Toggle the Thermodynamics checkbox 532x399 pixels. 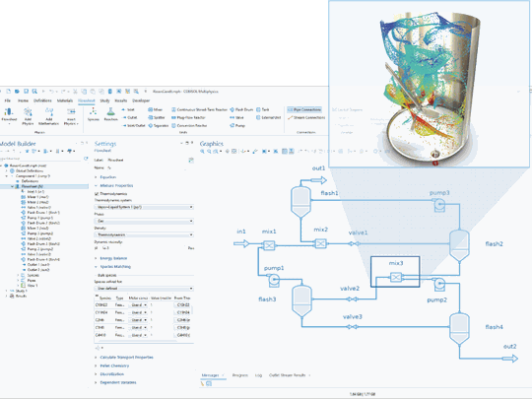pos(97,194)
